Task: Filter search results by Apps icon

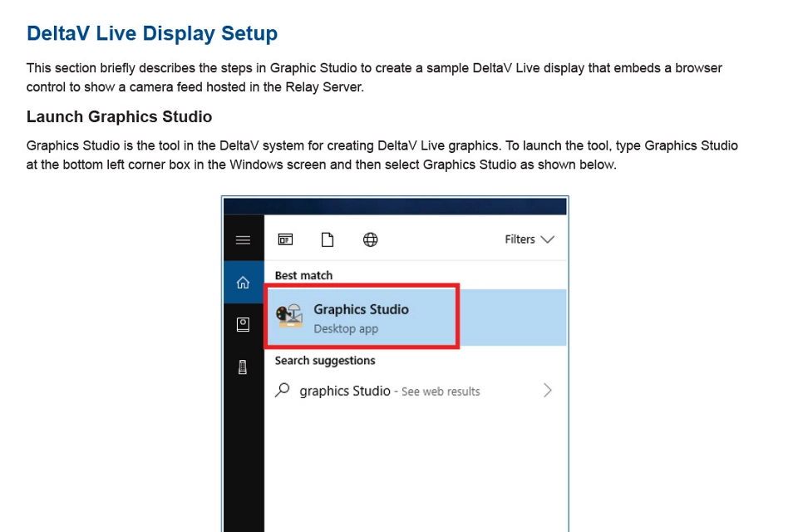Action: point(285,239)
